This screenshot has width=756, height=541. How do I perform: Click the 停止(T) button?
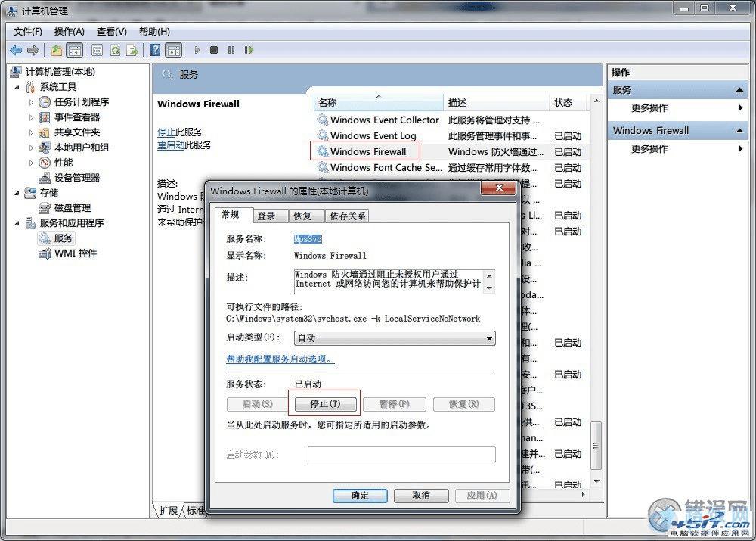(325, 403)
